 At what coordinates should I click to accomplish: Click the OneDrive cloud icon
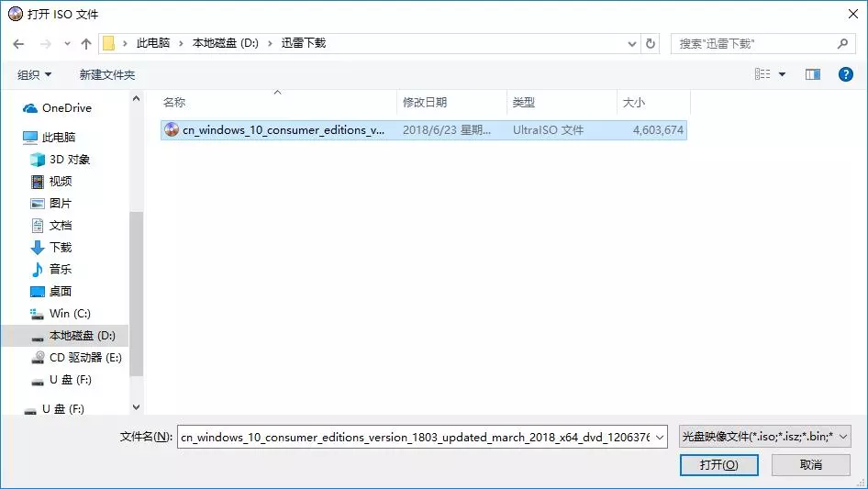[30, 108]
